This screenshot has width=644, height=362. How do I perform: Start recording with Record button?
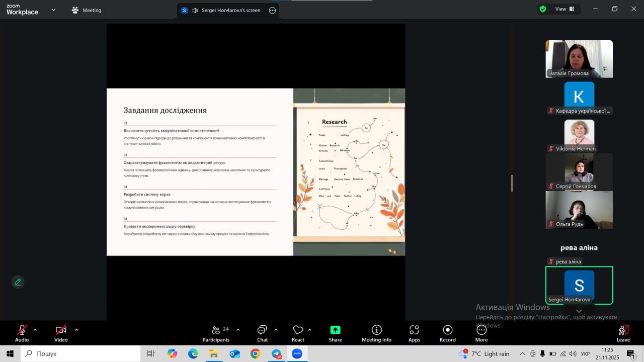pos(447,333)
